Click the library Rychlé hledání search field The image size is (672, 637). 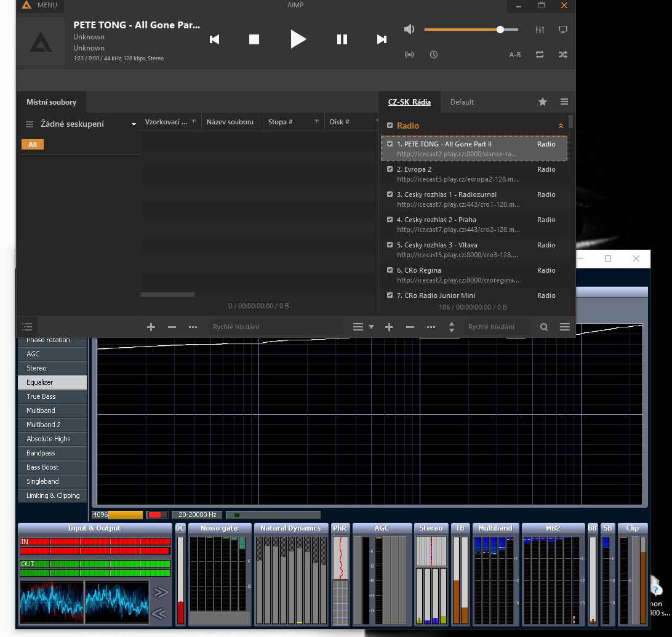pos(274,327)
